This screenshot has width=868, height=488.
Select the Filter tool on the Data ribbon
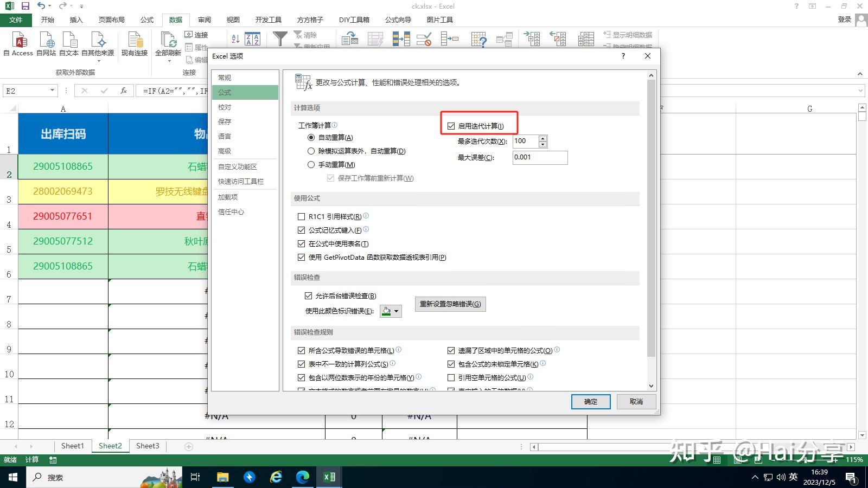click(x=280, y=39)
